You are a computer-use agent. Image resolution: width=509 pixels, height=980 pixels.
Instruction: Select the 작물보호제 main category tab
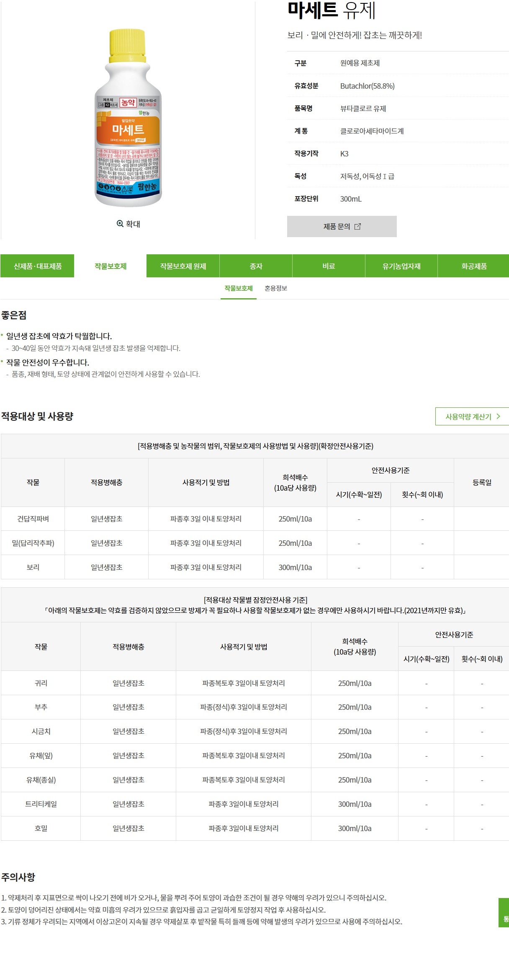111,266
